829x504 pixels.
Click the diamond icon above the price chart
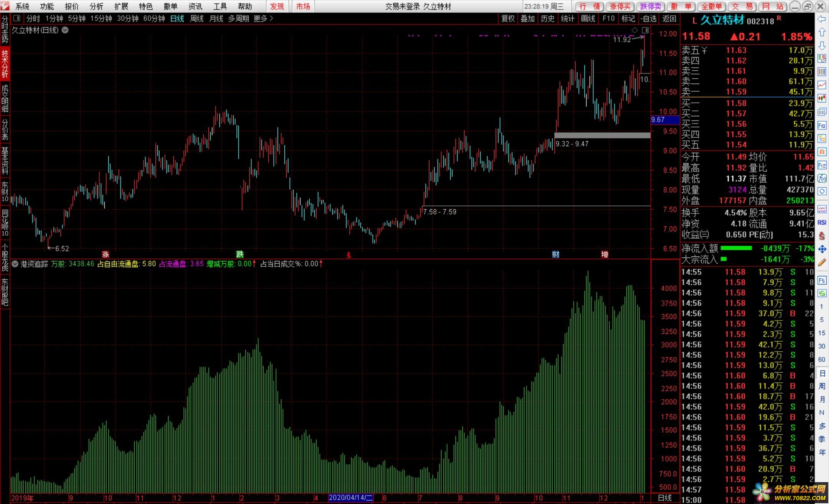click(x=634, y=30)
